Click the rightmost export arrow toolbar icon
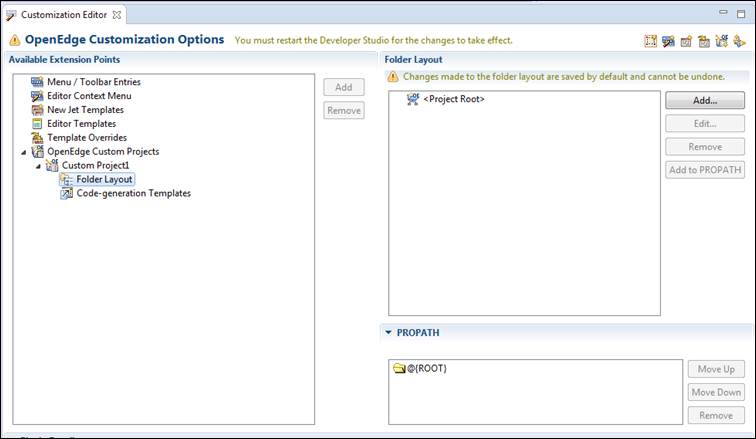This screenshot has height=439, width=756. pos(739,41)
